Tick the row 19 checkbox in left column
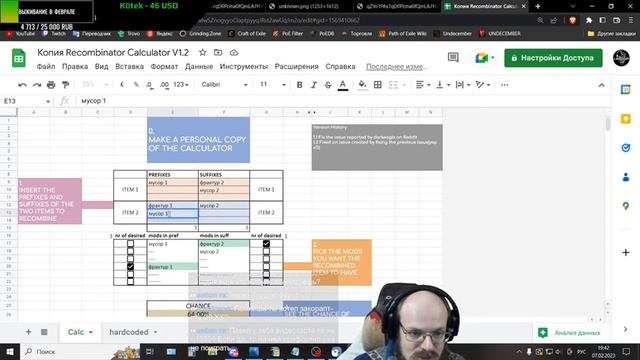The height and width of the screenshot is (360, 640). (130, 259)
